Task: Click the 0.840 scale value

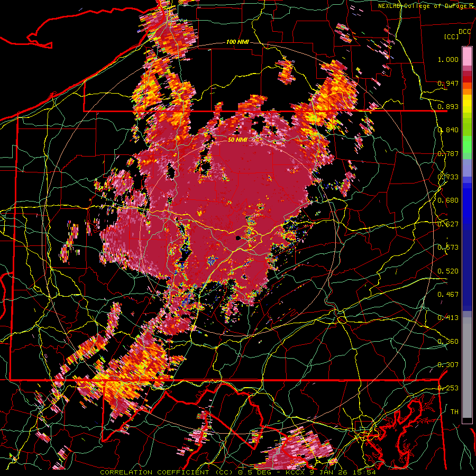Action: click(x=448, y=130)
